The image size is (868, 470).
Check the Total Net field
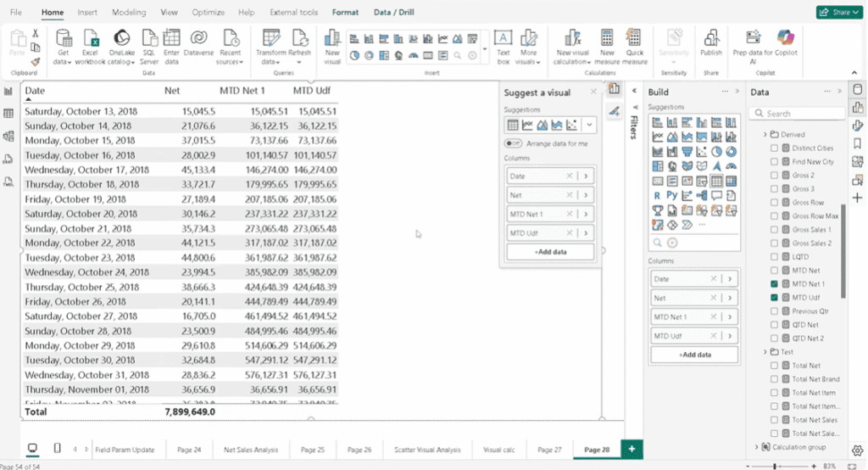click(774, 366)
